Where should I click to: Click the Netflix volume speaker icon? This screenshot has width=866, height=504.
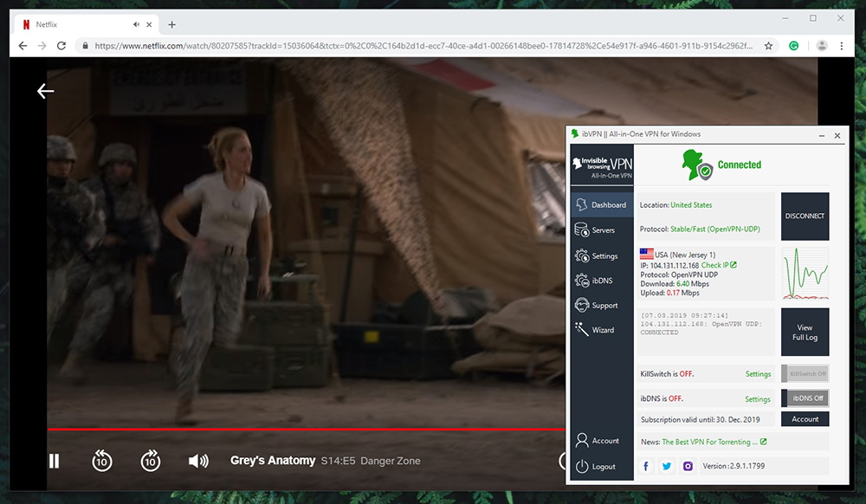[x=198, y=461]
